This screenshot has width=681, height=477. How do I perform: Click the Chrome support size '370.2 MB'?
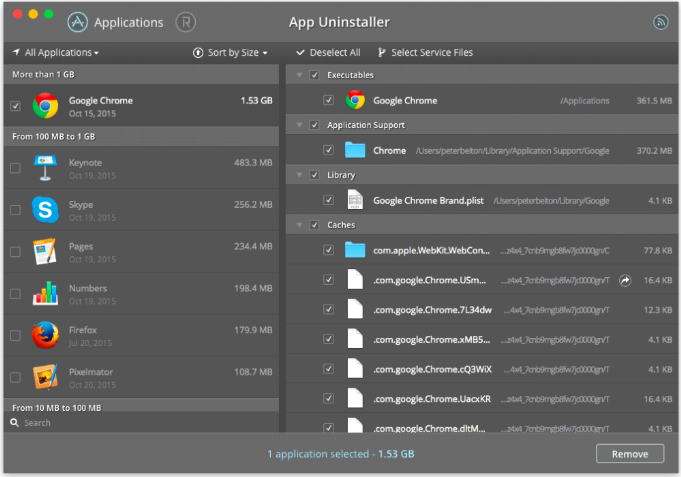[654, 151]
